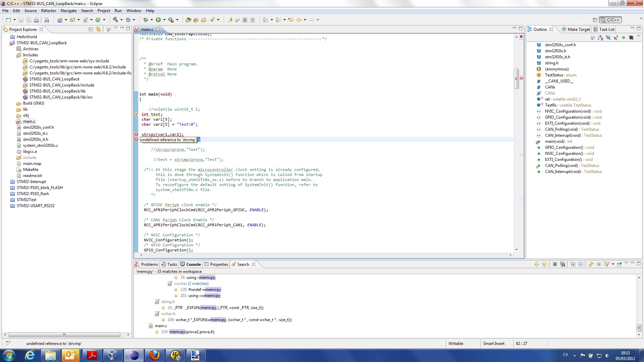Screen dimensions: 644x362
Task: Toggle Hide Non-Public Members green dot
Action: click(x=624, y=38)
